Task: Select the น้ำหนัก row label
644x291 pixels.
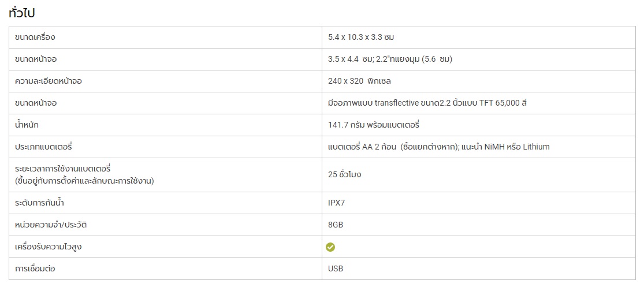Action: [x=27, y=125]
